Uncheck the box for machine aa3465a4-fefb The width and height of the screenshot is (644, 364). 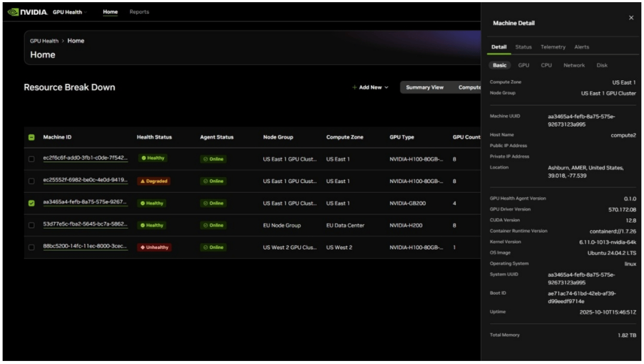(x=31, y=203)
